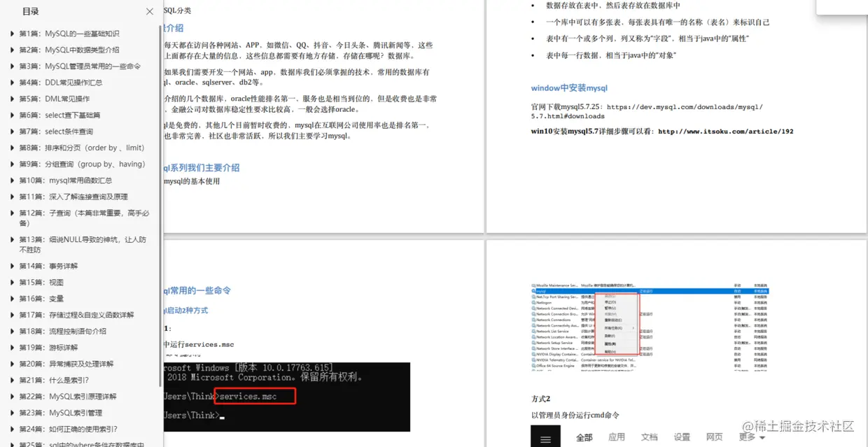
Task: Open chapter 第11篇：深入了解连接查询及原理
Action: pos(73,197)
